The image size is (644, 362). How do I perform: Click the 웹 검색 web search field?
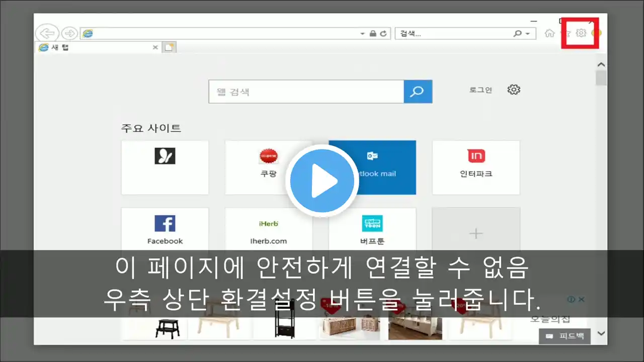306,92
